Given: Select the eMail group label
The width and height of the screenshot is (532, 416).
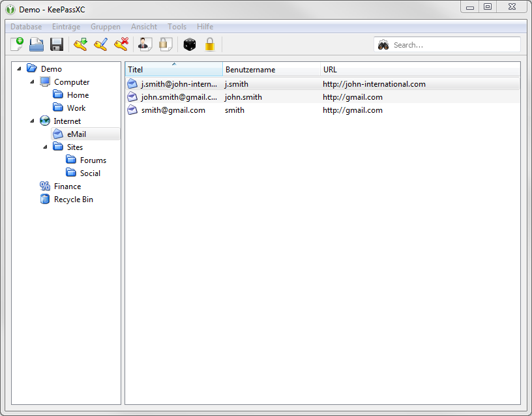Looking at the screenshot, I should (x=77, y=134).
